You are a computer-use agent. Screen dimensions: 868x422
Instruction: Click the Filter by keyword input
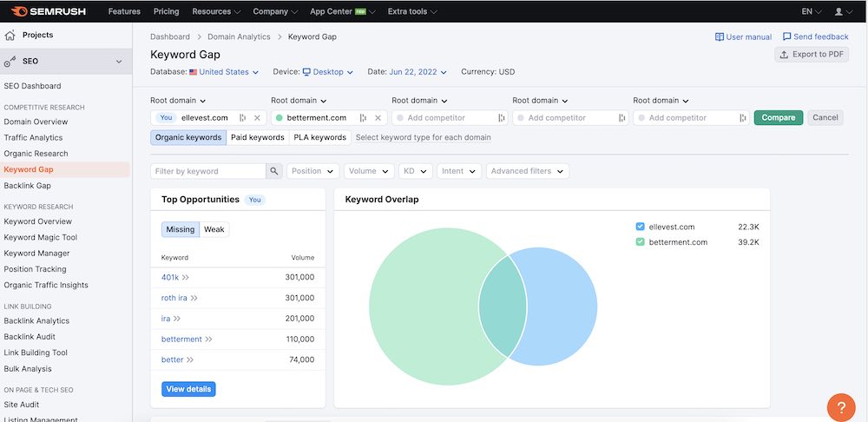[x=208, y=171]
